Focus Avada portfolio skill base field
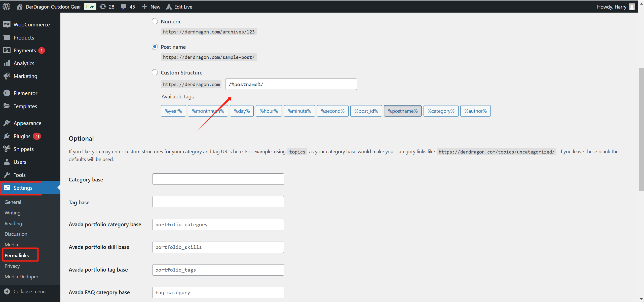Screen dimensions: 644x302 [218, 247]
